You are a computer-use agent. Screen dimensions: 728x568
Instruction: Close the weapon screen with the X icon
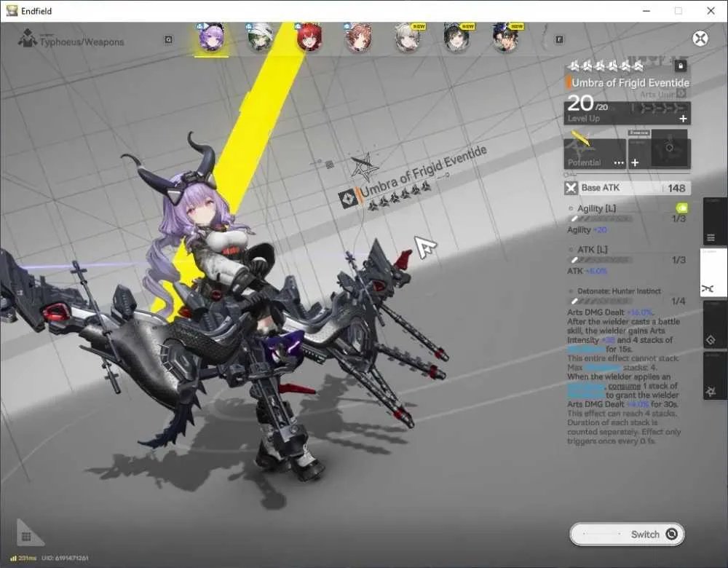pyautogui.click(x=700, y=38)
